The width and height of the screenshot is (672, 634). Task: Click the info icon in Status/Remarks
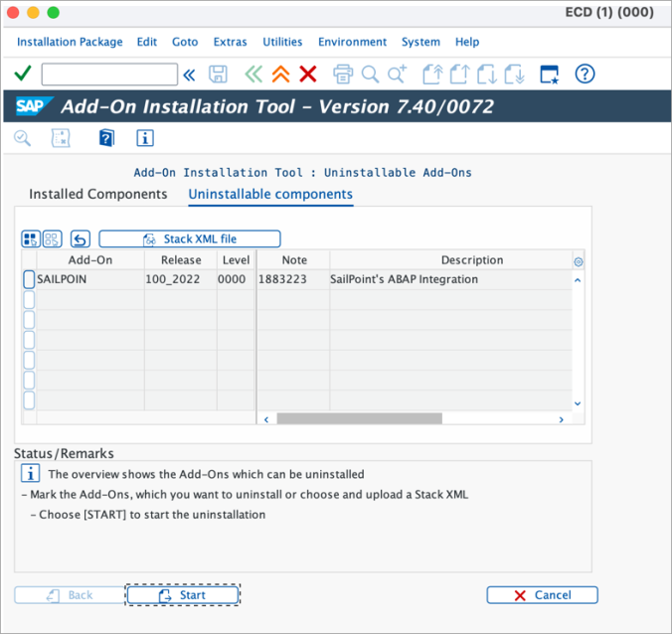[30, 473]
